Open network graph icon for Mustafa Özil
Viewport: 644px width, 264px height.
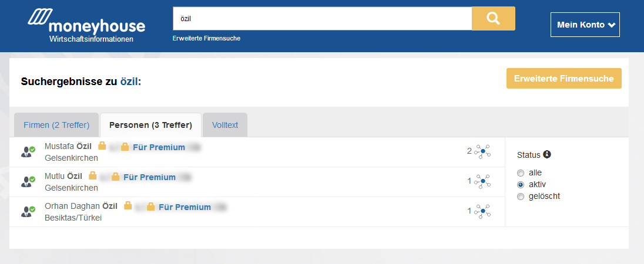click(x=482, y=151)
